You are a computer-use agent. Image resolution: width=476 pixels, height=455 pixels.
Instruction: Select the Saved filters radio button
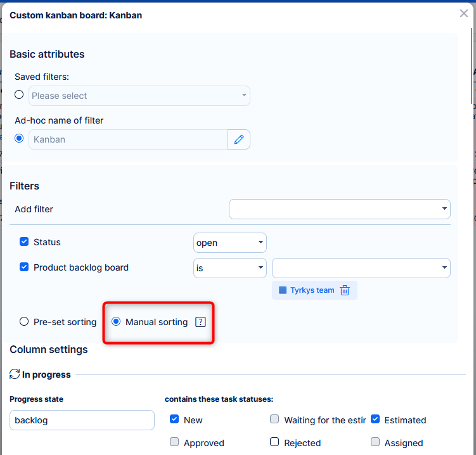[x=19, y=94]
